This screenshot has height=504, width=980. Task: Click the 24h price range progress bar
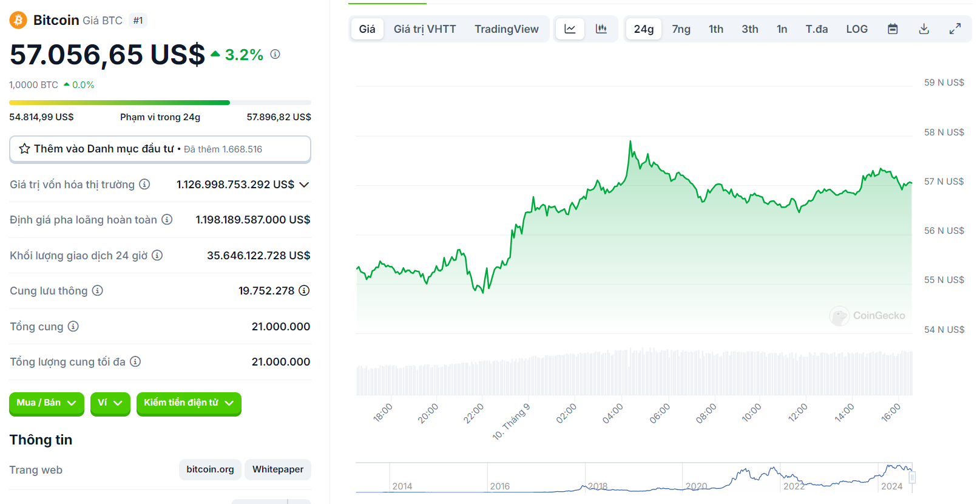click(160, 103)
